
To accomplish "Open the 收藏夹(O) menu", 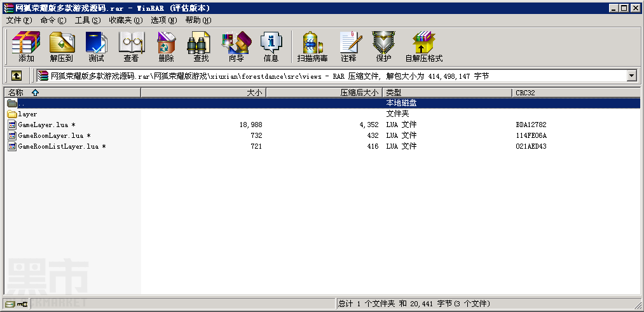I will 126,20.
